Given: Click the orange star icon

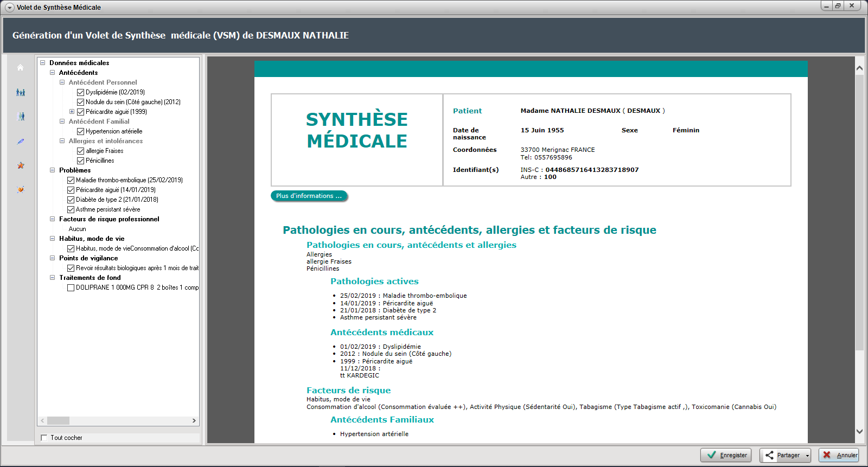Looking at the screenshot, I should (21, 165).
